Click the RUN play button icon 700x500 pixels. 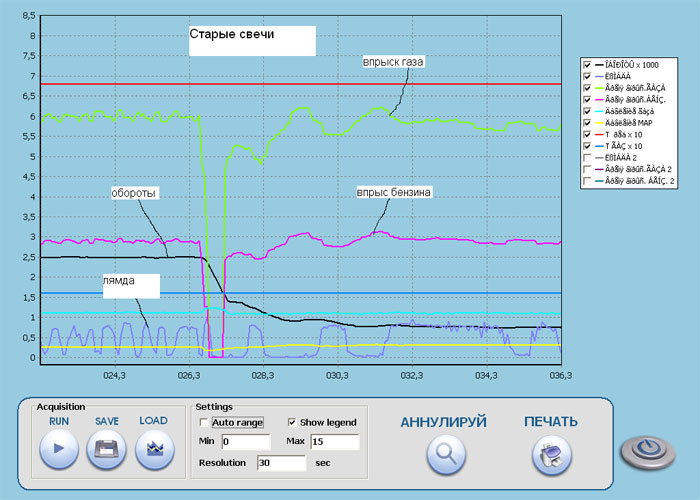(59, 449)
